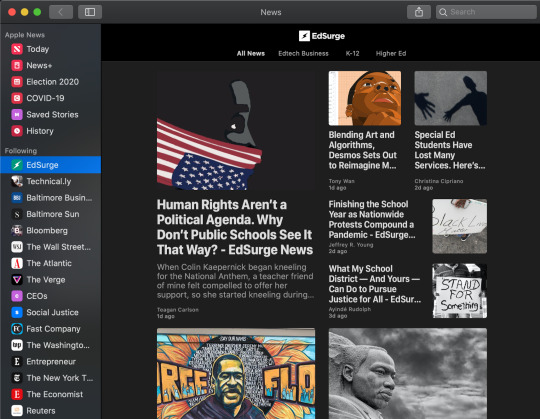Open the History clock icon
This screenshot has height=419, width=540.
pos(17,131)
